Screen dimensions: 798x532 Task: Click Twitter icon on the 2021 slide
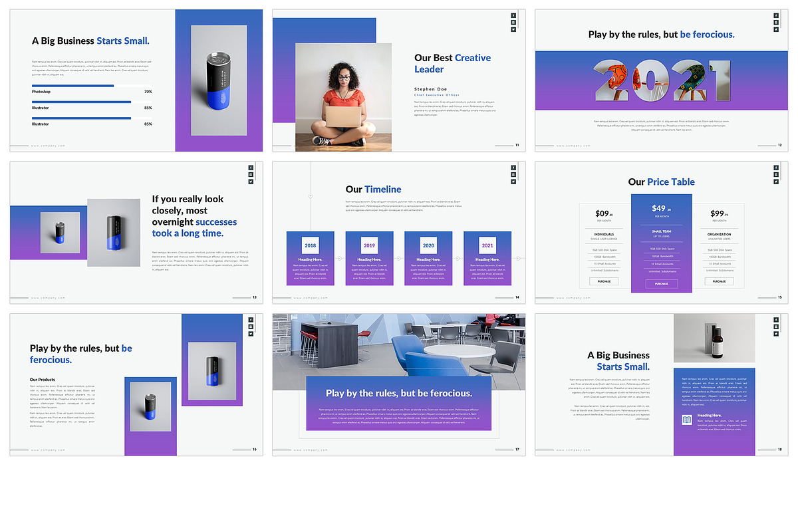pyautogui.click(x=776, y=30)
